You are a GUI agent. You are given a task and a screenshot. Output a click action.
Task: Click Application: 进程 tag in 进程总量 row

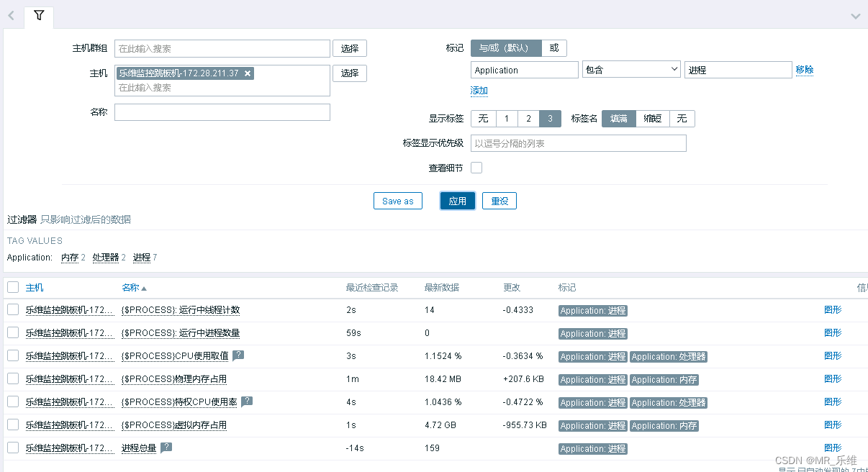tap(593, 448)
